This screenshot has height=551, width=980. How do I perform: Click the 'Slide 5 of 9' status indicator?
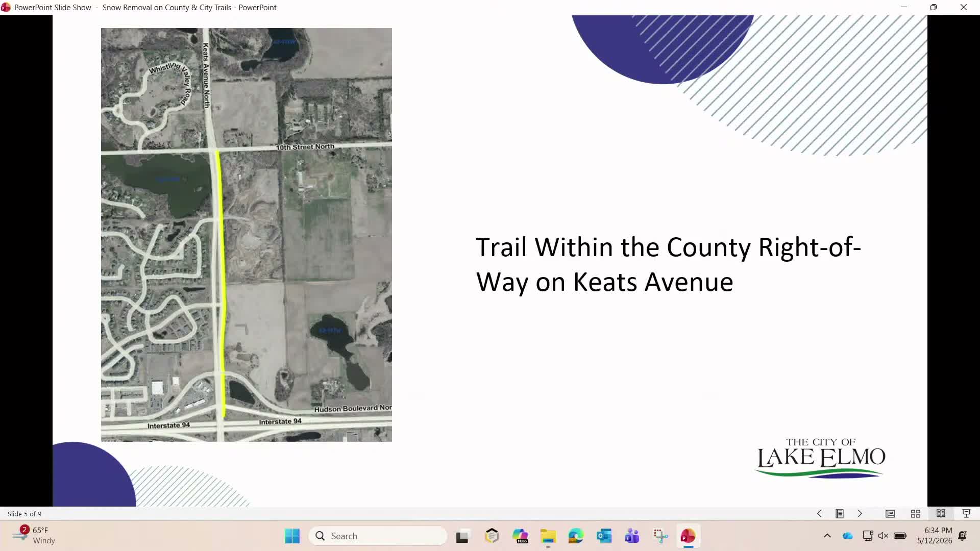click(24, 514)
